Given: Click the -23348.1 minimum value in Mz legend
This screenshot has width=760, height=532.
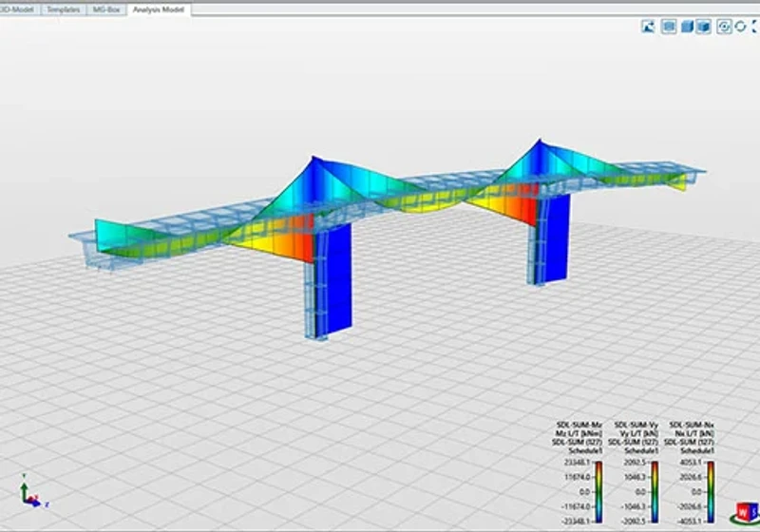Looking at the screenshot, I should coord(576,522).
